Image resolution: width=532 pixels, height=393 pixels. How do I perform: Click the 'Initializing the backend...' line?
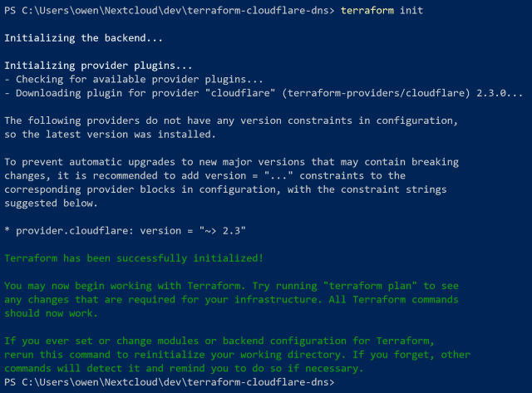[x=83, y=38]
